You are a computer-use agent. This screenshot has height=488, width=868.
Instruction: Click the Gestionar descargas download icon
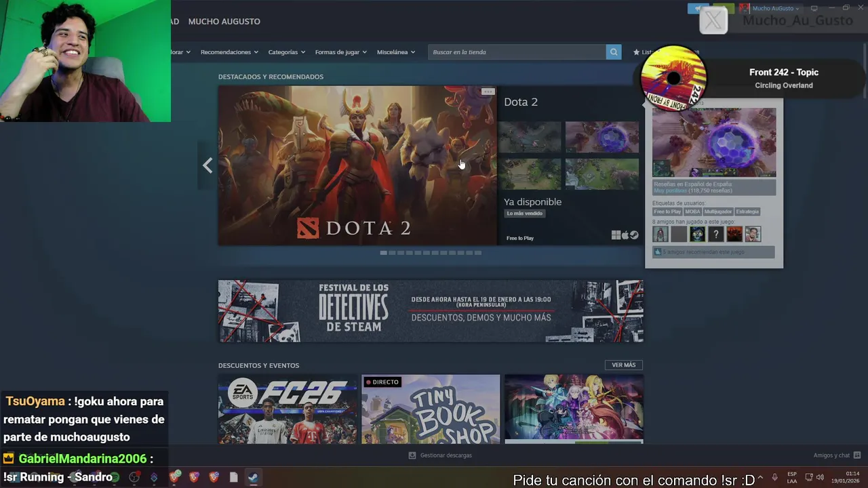412,455
